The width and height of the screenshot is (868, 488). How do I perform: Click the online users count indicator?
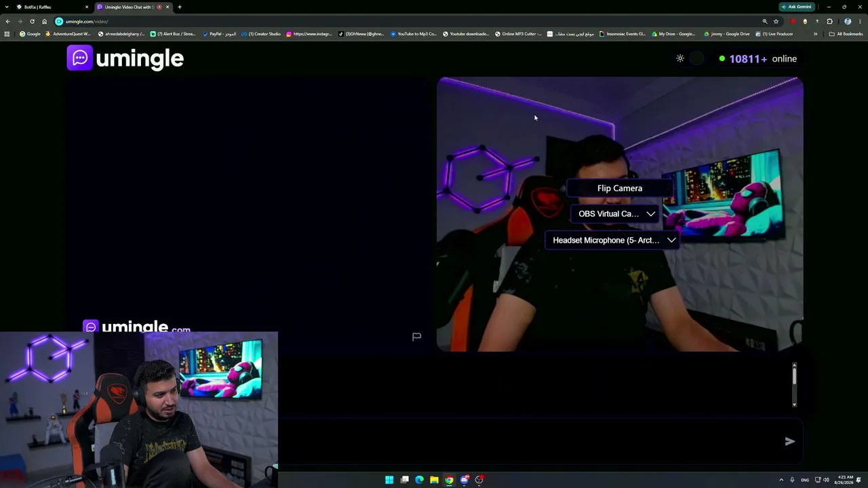pyautogui.click(x=757, y=58)
